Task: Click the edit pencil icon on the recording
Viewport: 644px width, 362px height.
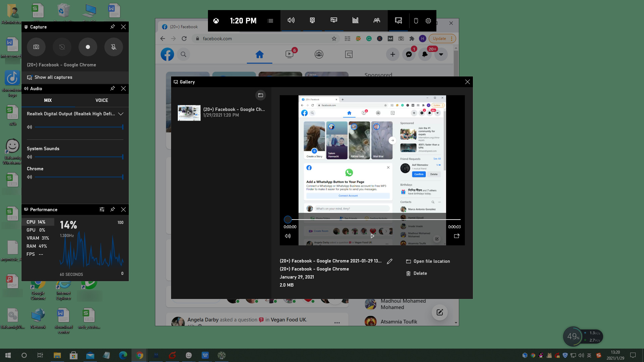Action: point(390,261)
